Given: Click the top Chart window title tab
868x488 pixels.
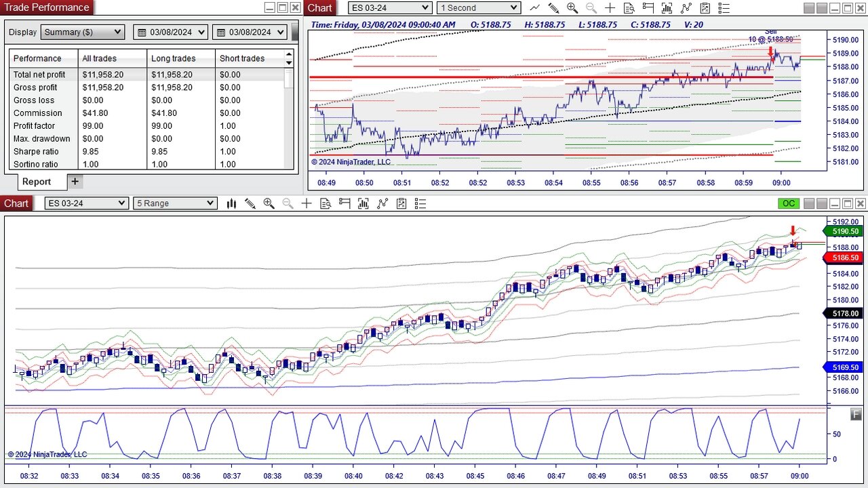Looking at the screenshot, I should point(319,8).
